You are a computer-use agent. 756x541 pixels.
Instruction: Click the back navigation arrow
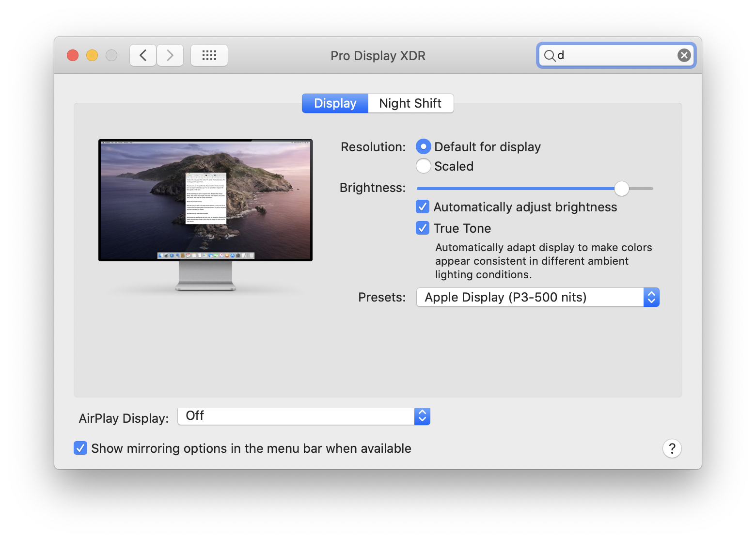point(142,55)
